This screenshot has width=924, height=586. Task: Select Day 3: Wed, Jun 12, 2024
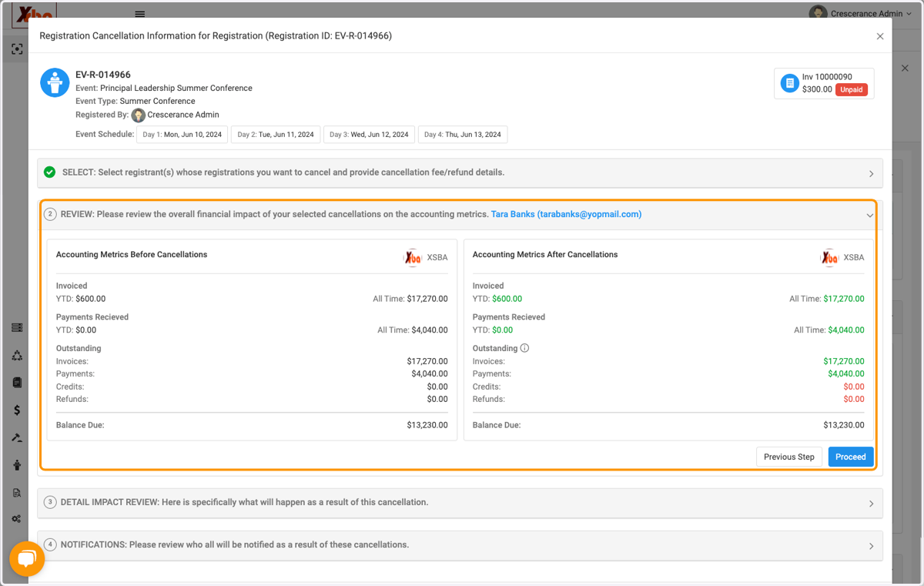point(369,135)
